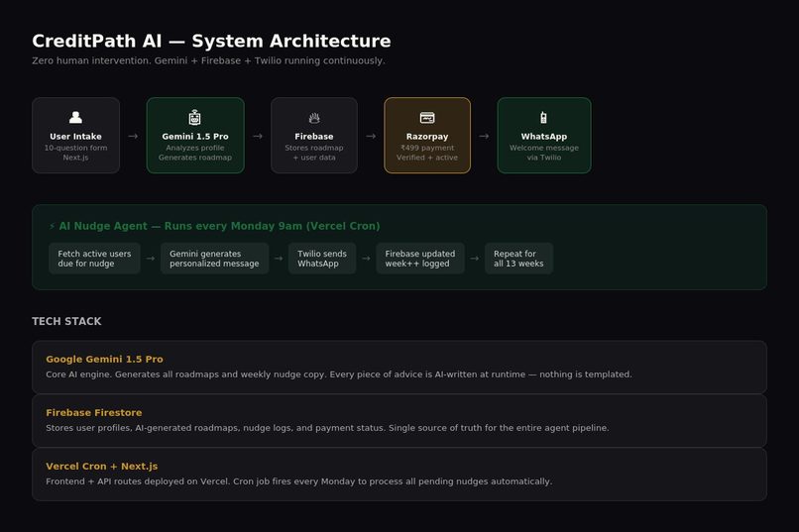The height and width of the screenshot is (532, 799).
Task: Click the 'Twilio sends WhatsApp' step
Action: (x=322, y=259)
